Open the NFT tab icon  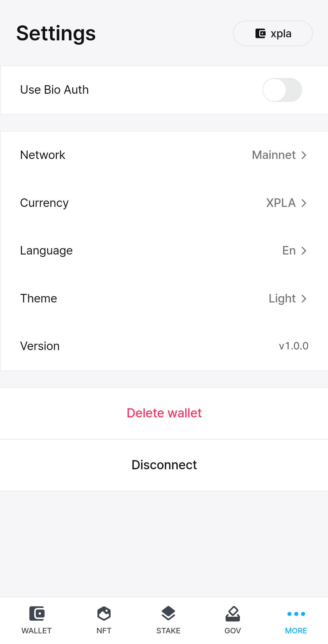[x=104, y=613]
